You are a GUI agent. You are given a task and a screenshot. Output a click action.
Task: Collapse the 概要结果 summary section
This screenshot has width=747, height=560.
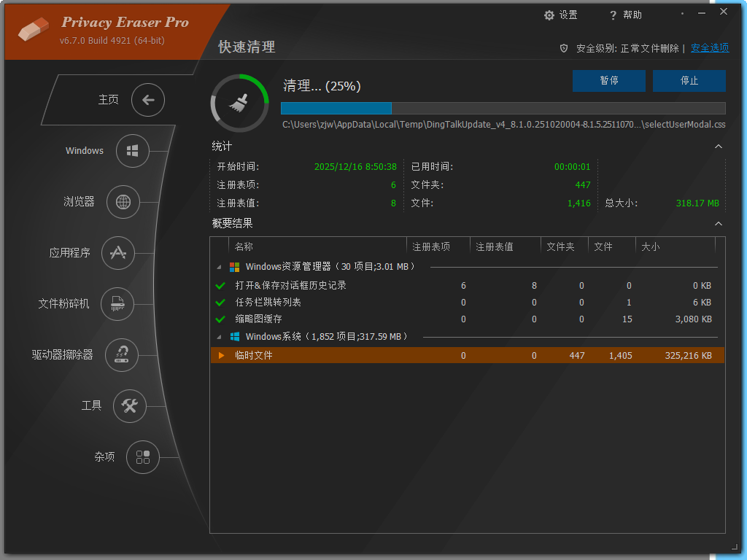point(719,223)
